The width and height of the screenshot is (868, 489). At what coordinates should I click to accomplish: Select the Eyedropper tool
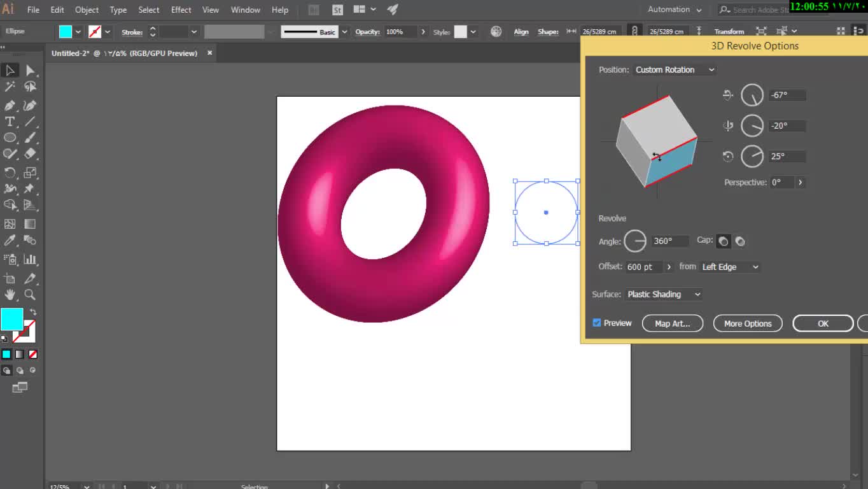click(10, 241)
